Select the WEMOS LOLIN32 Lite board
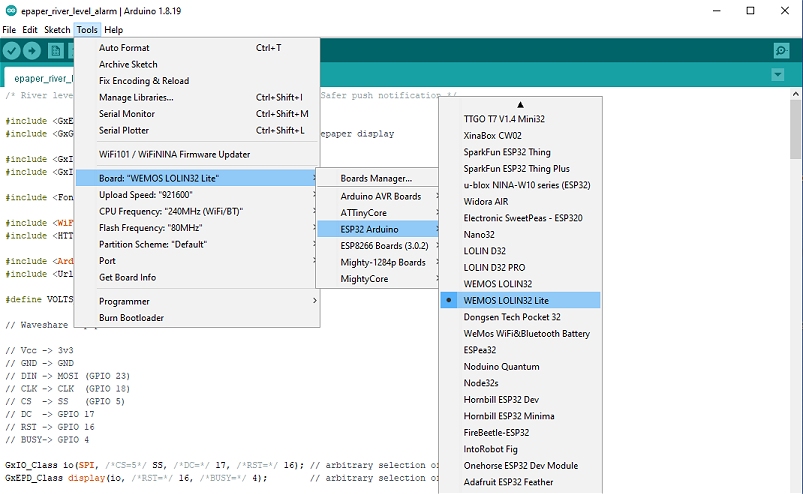This screenshot has width=803, height=494. (x=506, y=300)
